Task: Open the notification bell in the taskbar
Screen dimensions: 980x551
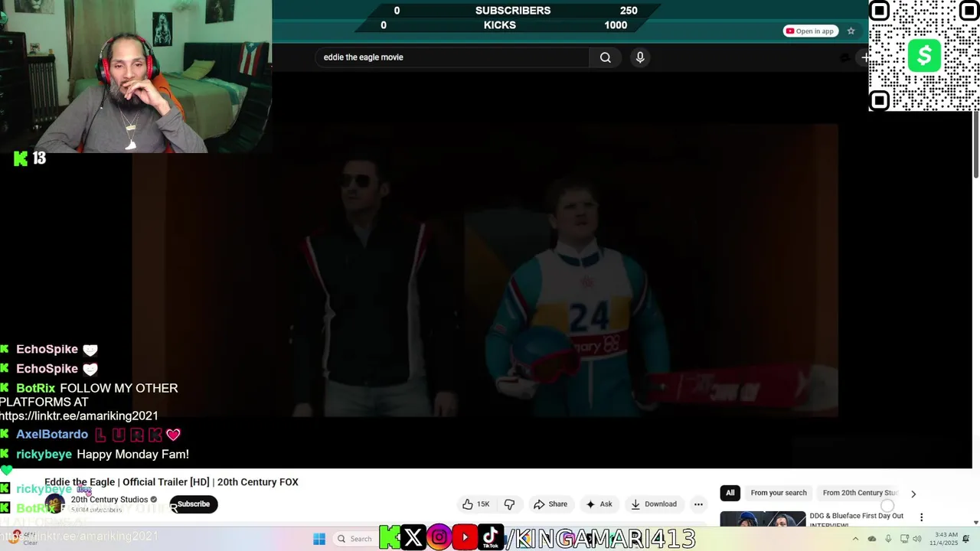Action: [967, 539]
